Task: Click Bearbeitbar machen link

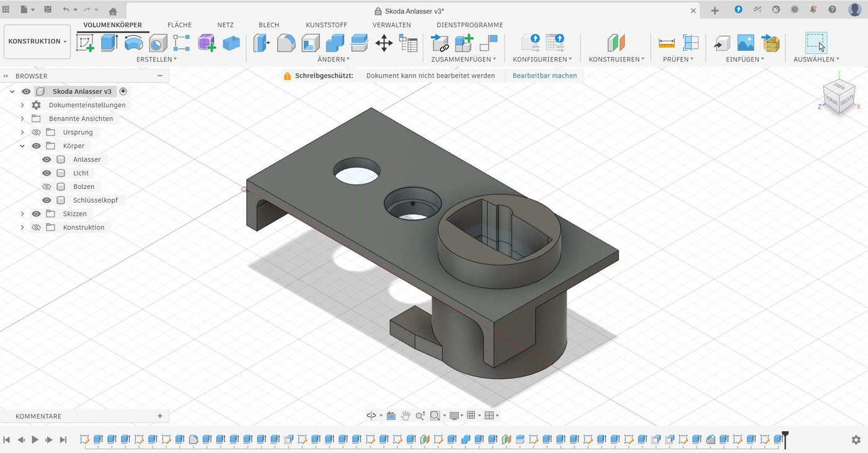Action: [x=544, y=75]
